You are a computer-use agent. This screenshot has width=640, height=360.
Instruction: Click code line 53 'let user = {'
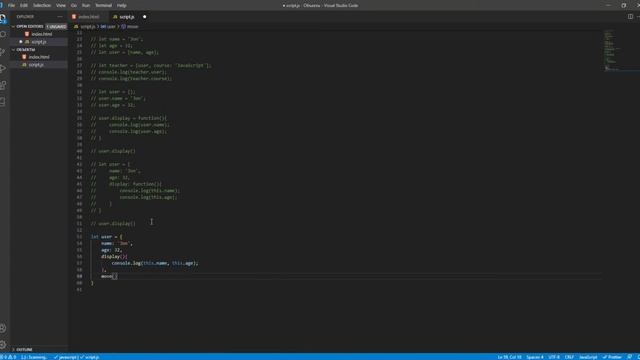coord(106,237)
